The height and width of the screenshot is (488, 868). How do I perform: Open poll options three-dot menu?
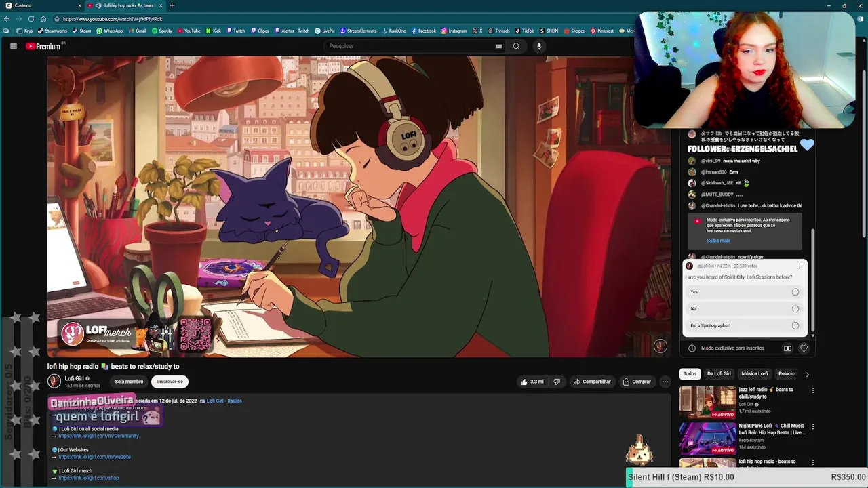pyautogui.click(x=800, y=266)
